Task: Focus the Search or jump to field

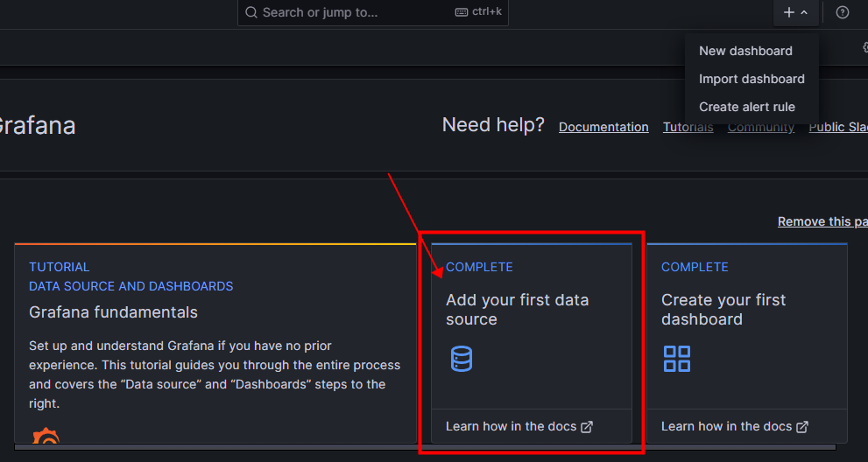Action: 350,12
